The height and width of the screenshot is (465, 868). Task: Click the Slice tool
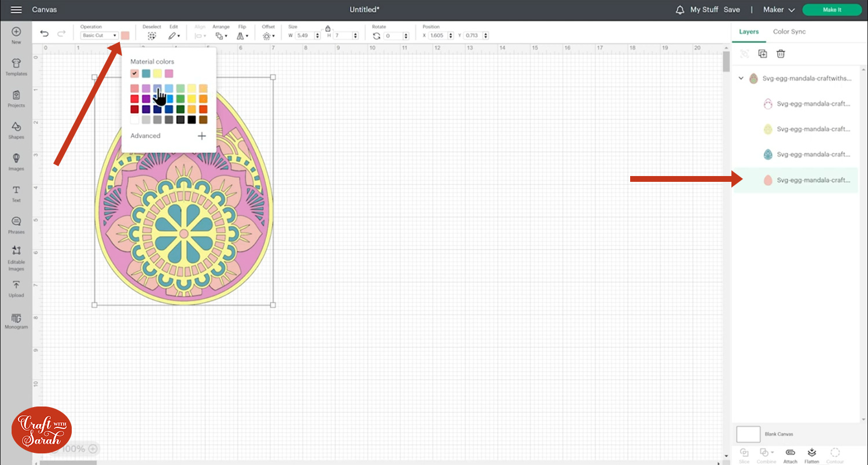coord(744,455)
